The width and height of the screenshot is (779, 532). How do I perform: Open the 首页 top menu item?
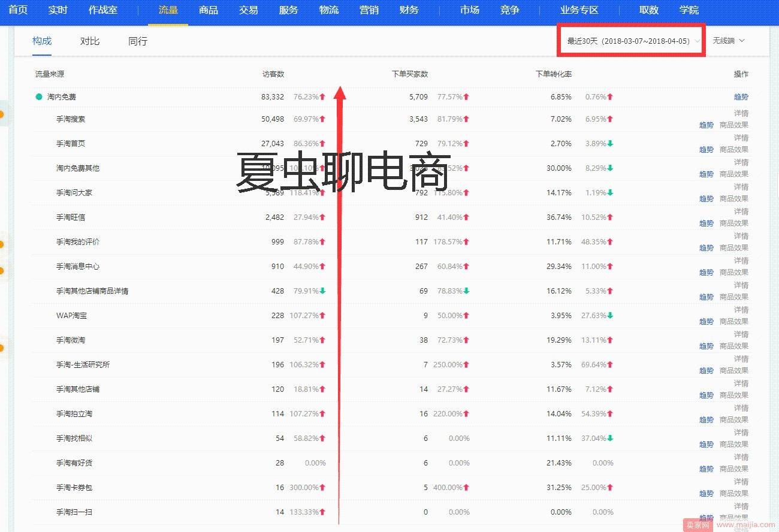coord(18,10)
